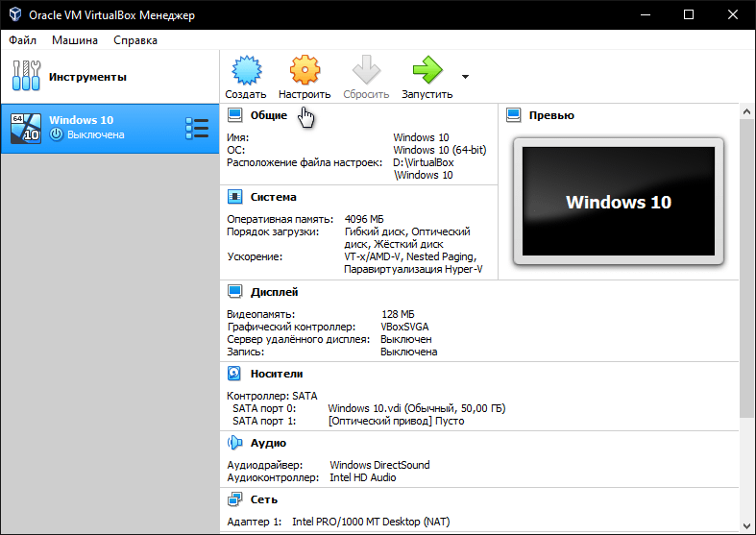The width and height of the screenshot is (756, 535).
Task: Click the Windows 10 preview thumbnail
Action: [x=619, y=201]
